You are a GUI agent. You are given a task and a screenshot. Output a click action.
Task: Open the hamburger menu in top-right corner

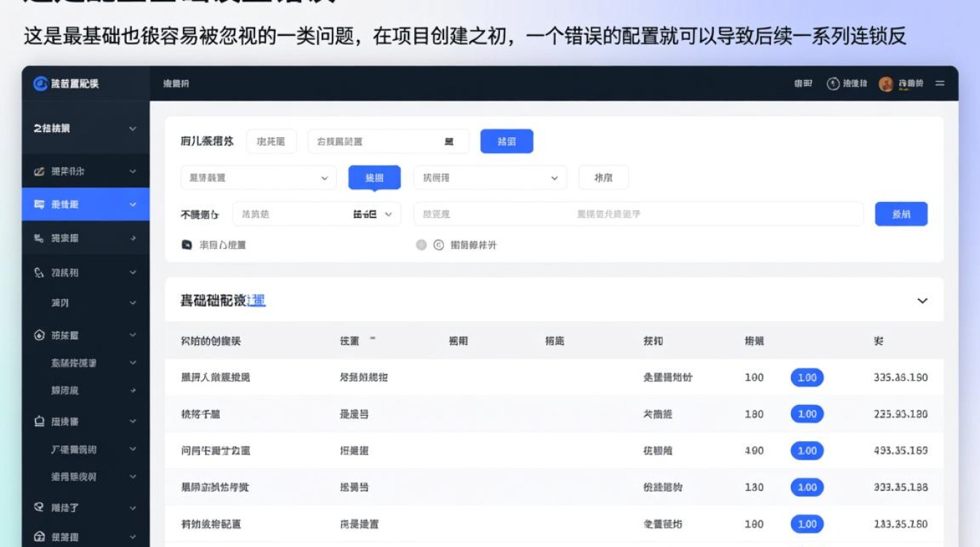click(940, 84)
